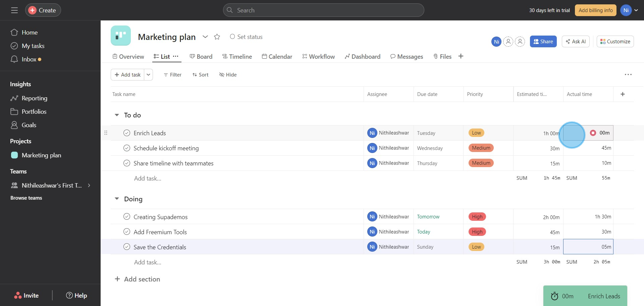Click Add task... under To do
Viewport: 644px width, 306px height.
[148, 178]
